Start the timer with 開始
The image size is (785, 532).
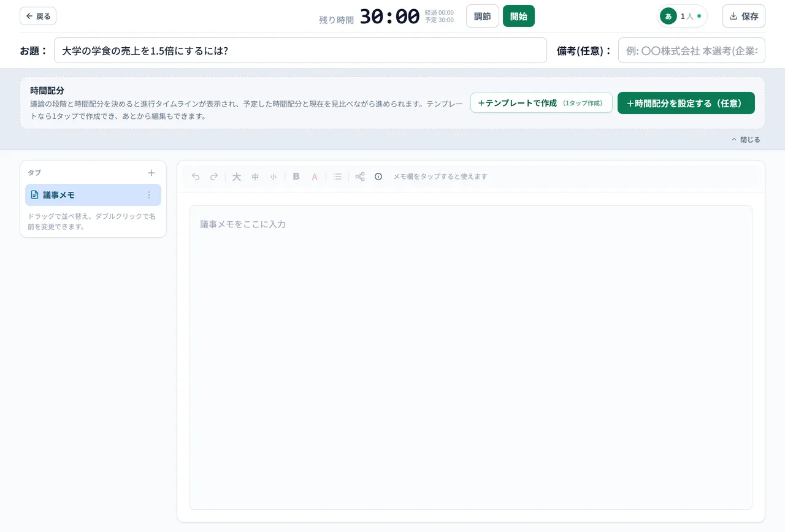point(519,16)
